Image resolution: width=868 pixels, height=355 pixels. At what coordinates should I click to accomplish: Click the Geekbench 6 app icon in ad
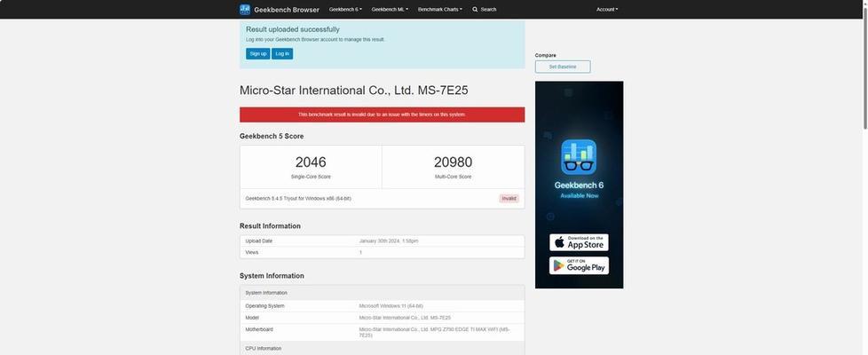pyautogui.click(x=579, y=157)
